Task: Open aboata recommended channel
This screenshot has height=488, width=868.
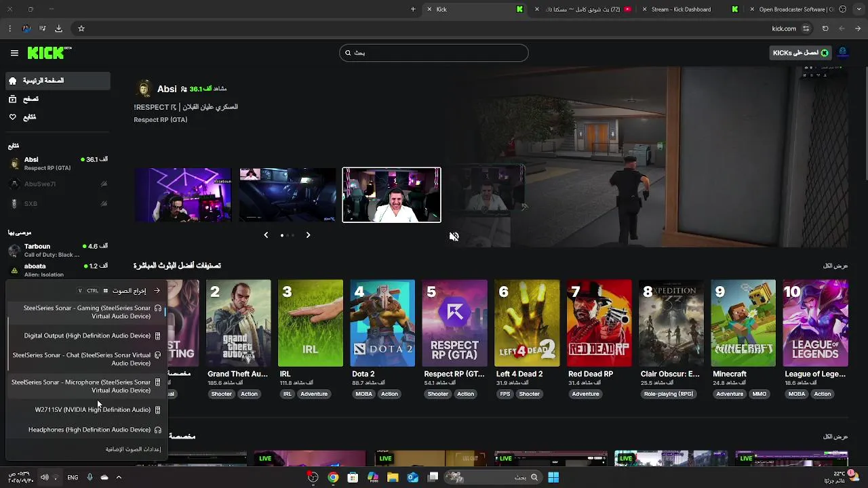Action: tap(58, 270)
